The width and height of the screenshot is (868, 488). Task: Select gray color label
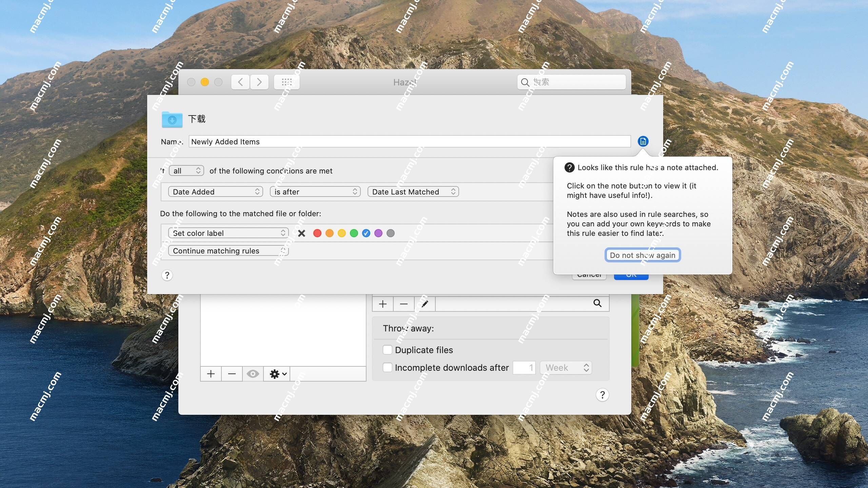391,233
